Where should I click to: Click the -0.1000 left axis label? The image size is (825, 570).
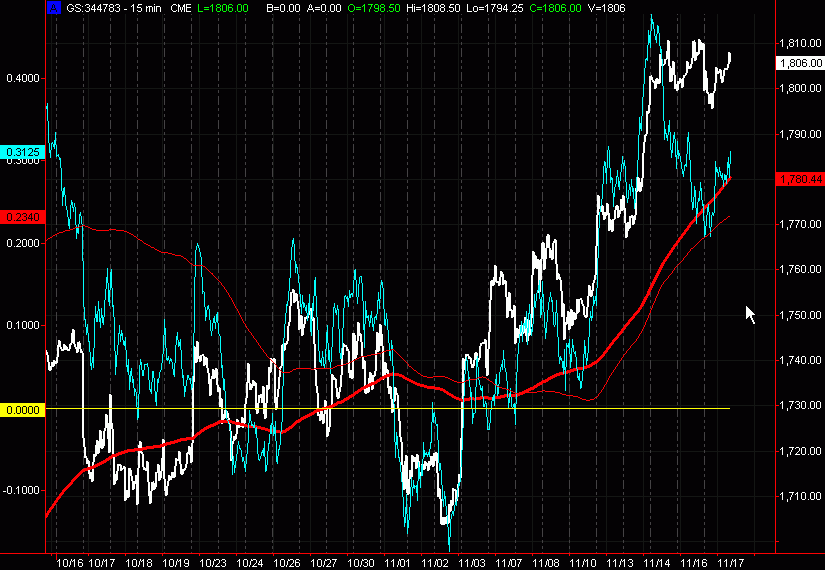coord(21,491)
